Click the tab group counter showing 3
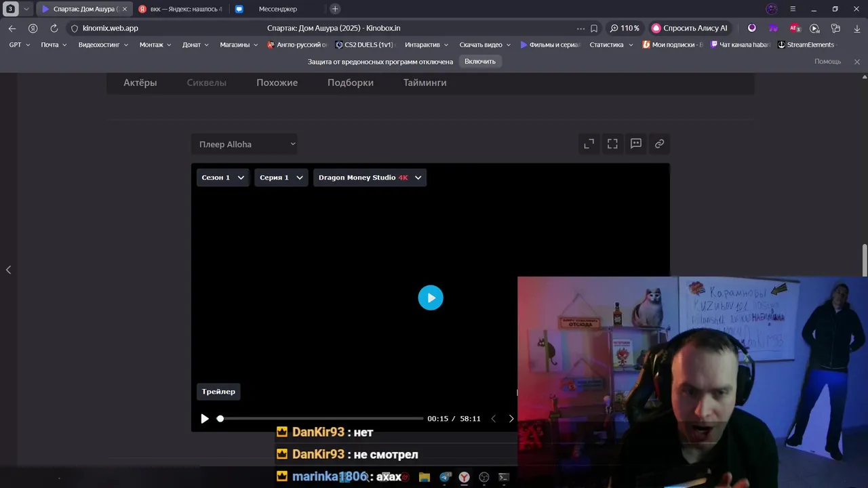 [10, 9]
